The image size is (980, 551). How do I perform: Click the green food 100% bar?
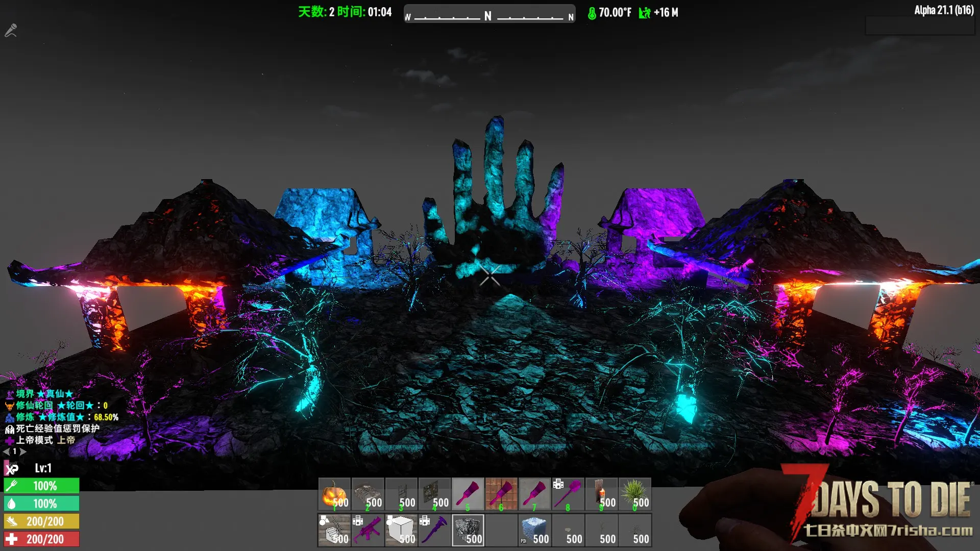tap(42, 486)
